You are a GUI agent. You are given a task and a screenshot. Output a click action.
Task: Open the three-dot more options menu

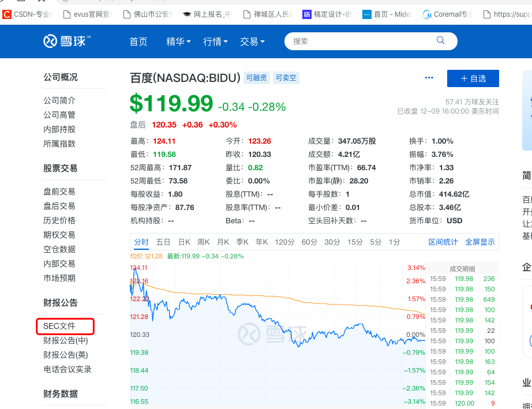[x=429, y=78]
